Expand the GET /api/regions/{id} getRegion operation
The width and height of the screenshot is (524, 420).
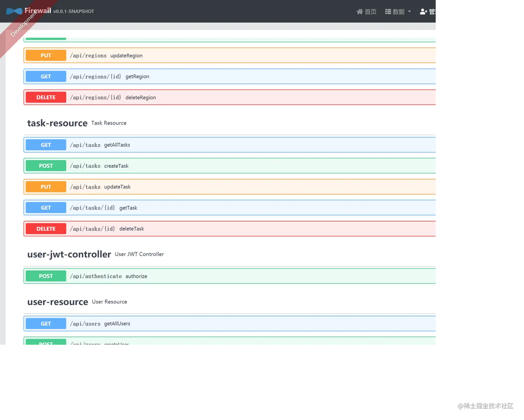pyautogui.click(x=229, y=77)
